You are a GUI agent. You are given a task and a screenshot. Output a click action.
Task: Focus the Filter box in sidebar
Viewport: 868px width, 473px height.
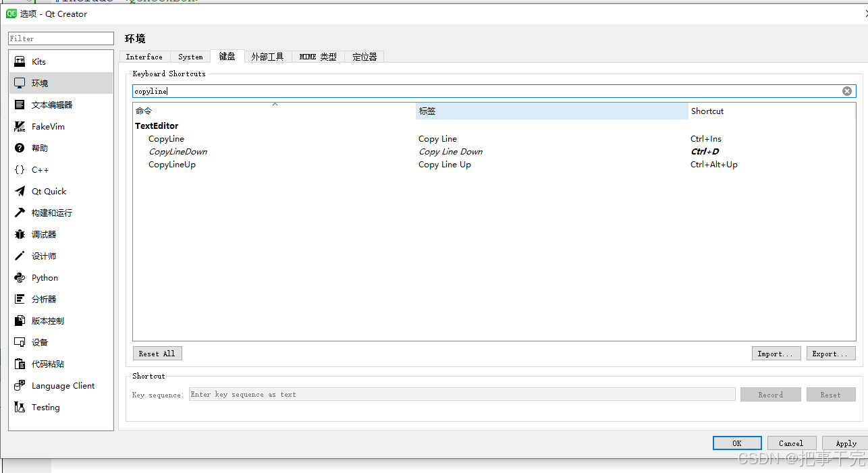point(61,38)
